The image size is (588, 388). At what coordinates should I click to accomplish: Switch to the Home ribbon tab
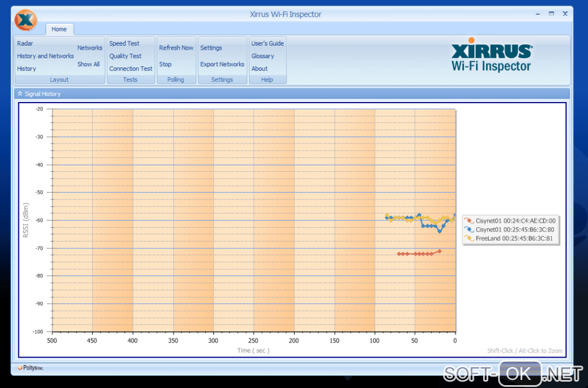coord(59,29)
